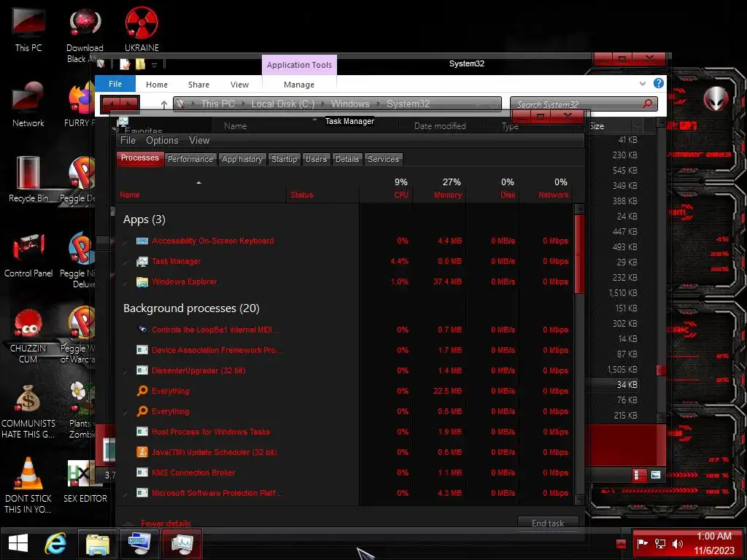
Task: Open the Firefox desktop icon
Action: point(80,105)
